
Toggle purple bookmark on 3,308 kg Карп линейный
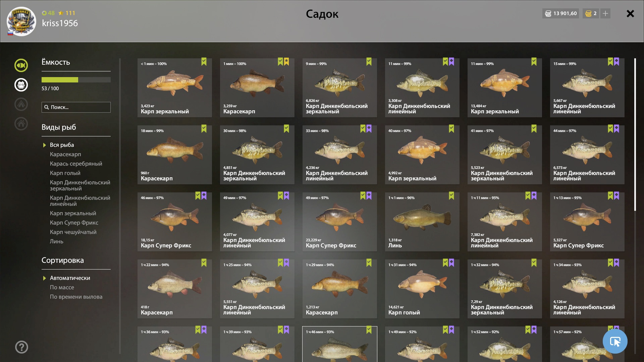tap(451, 62)
